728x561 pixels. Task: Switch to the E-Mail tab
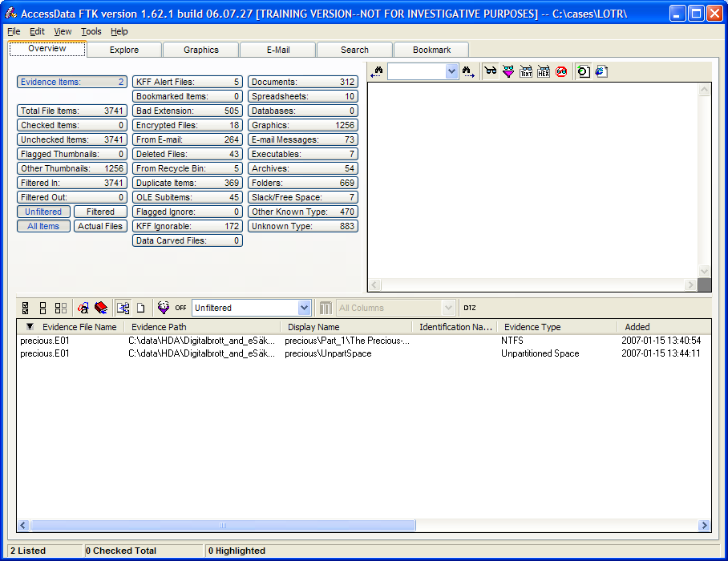[x=278, y=50]
